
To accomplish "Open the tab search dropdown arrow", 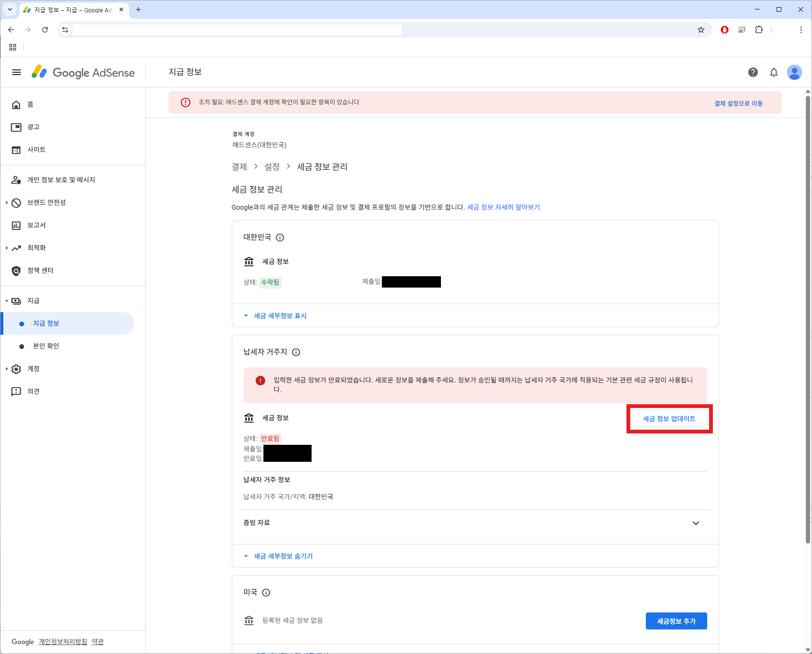I will click(10, 9).
